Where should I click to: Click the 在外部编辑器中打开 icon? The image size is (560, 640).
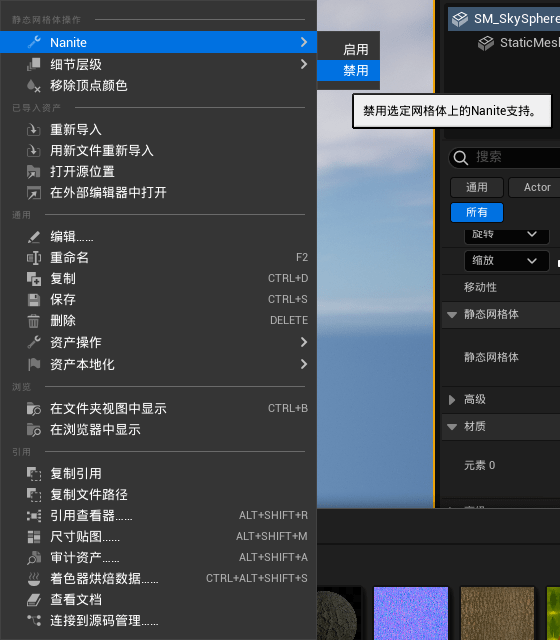(x=34, y=193)
